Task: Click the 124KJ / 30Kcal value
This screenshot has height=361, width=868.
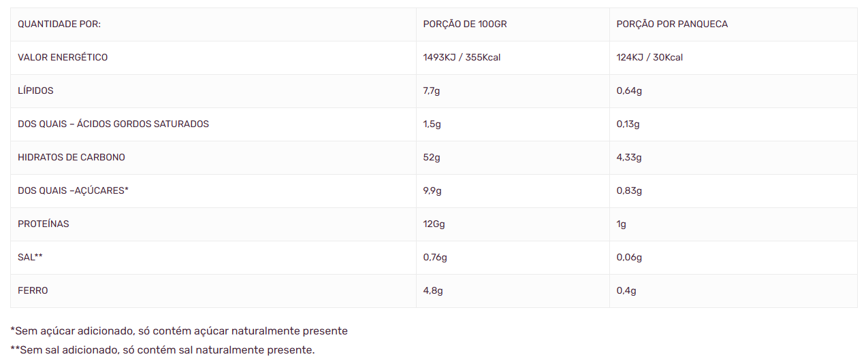Action: tap(649, 58)
